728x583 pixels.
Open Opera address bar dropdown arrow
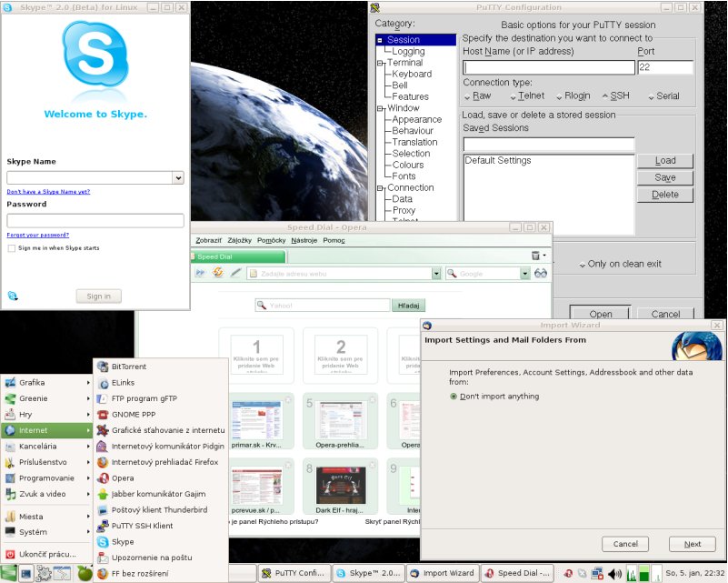point(436,274)
